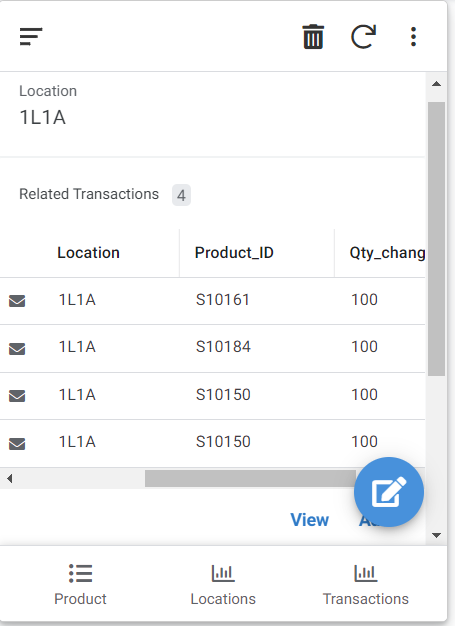The width and height of the screenshot is (455, 626).
Task: Click vertical scrollbar up arrow
Action: [x=436, y=84]
